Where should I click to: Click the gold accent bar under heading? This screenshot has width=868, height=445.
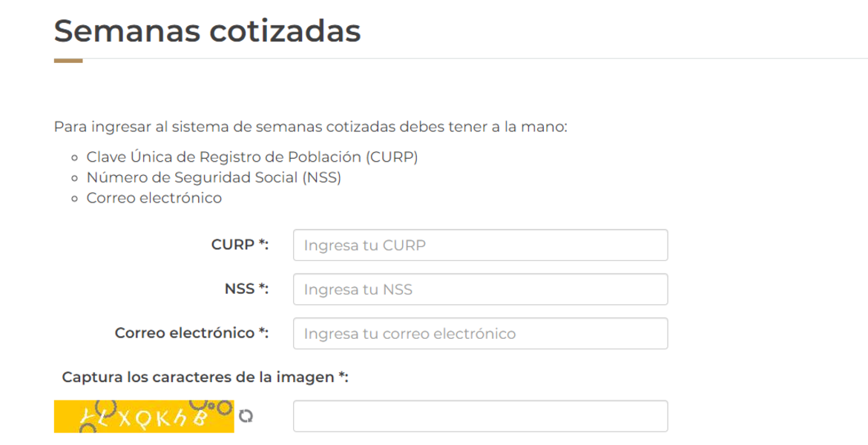(68, 61)
